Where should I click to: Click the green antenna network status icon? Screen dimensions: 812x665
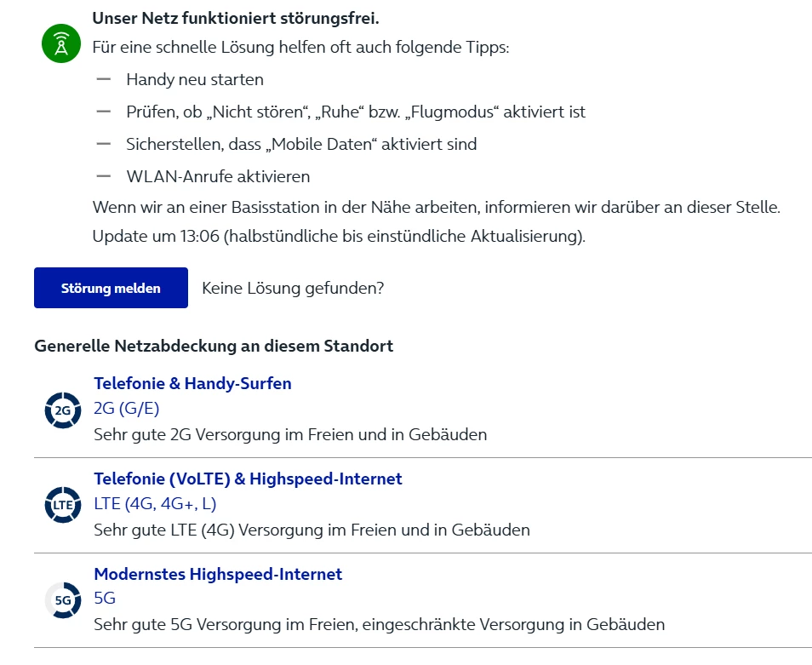61,43
